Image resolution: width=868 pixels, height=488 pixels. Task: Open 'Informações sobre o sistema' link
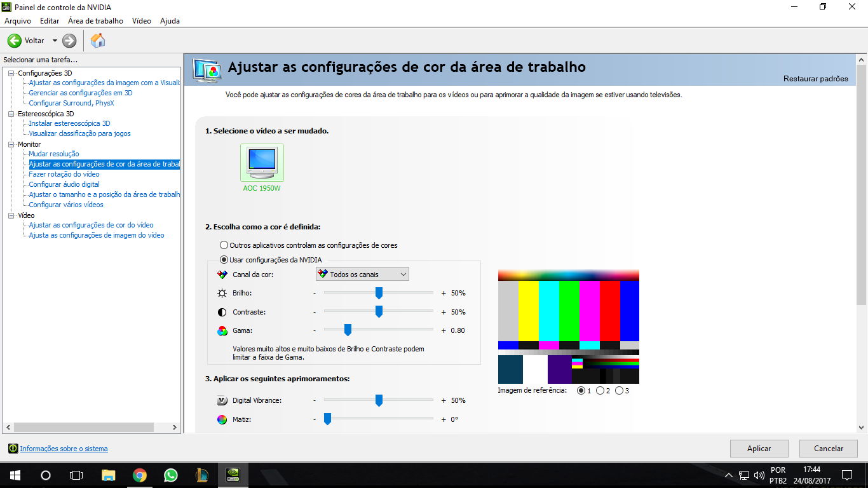click(x=64, y=449)
